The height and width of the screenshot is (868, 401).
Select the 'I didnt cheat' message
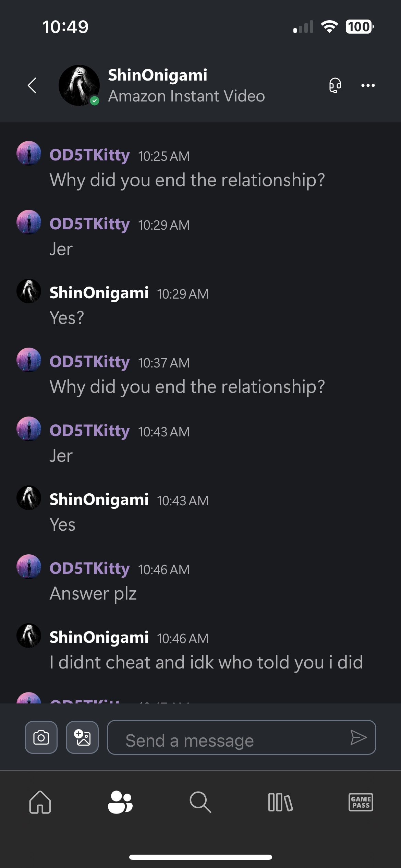pyautogui.click(x=206, y=662)
